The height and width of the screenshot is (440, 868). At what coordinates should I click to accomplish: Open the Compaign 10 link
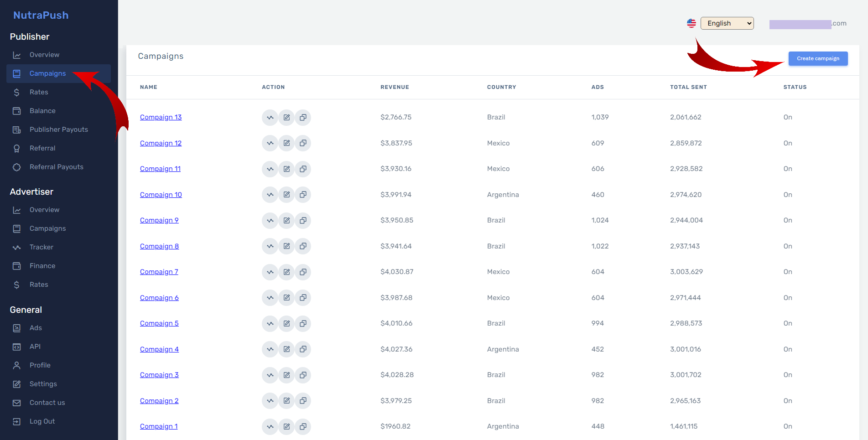161,195
